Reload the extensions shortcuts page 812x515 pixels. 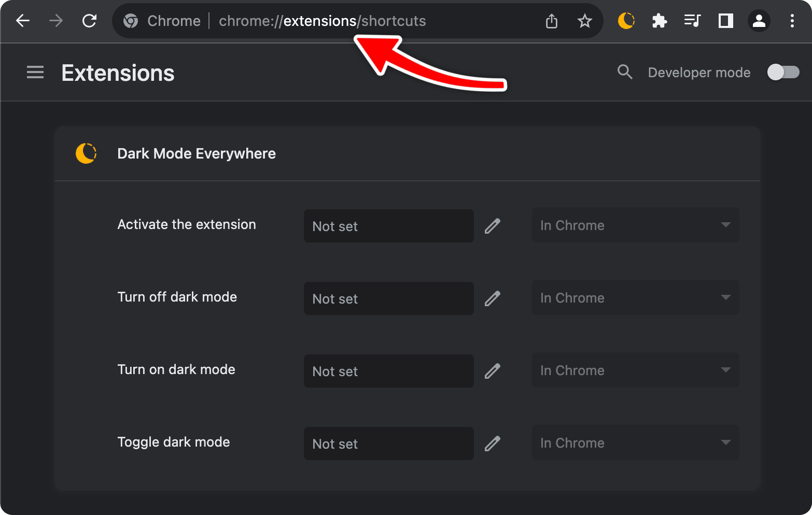(89, 21)
